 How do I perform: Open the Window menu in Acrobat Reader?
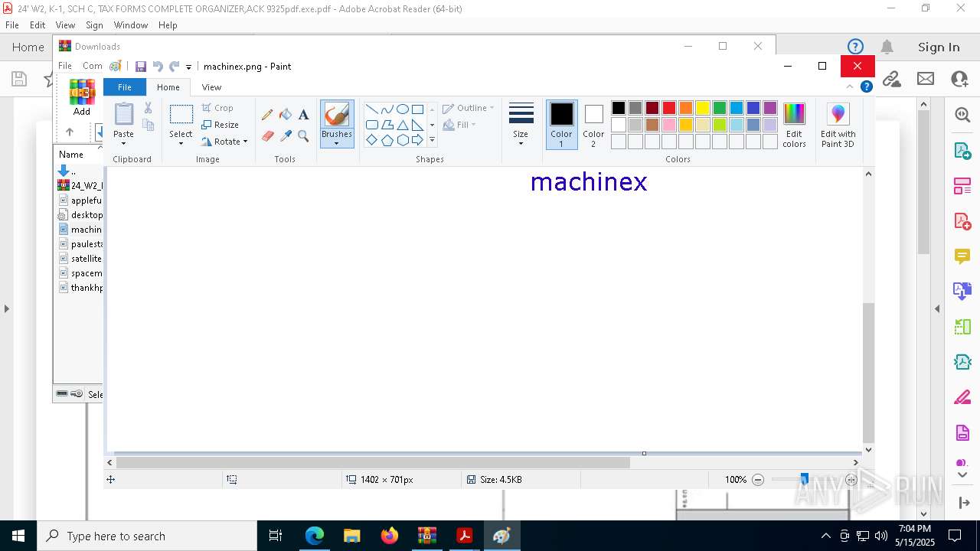point(131,25)
